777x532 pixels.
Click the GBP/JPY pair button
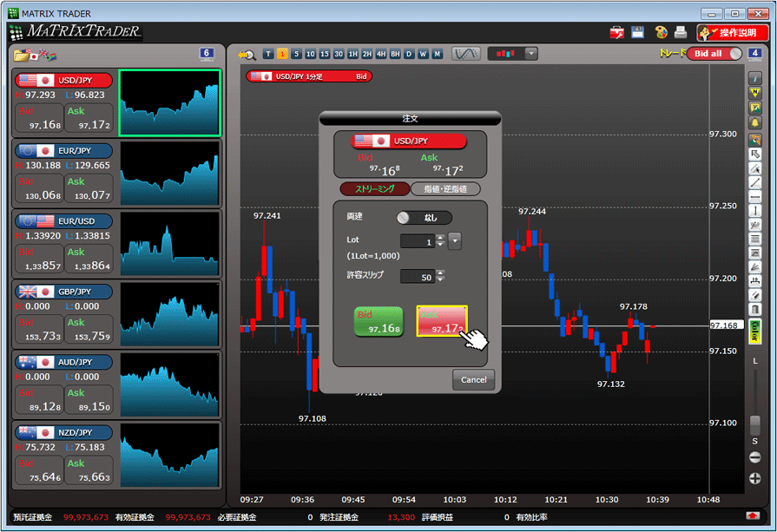pos(64,292)
